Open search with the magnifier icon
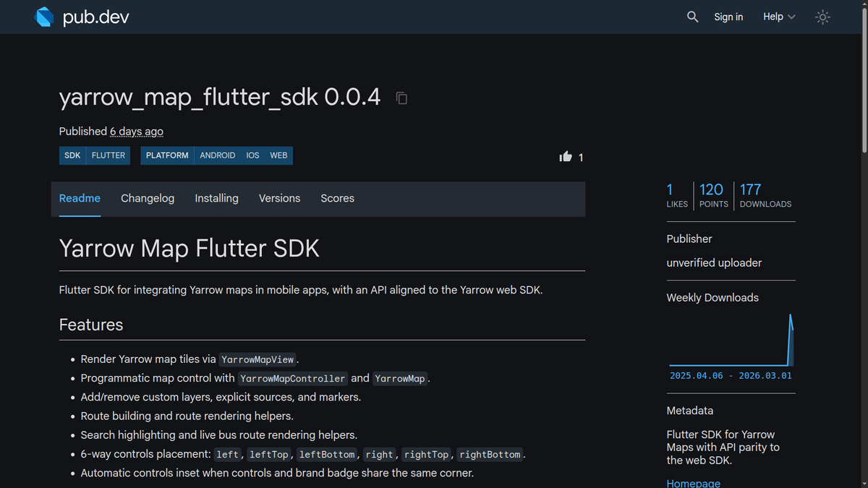868x488 pixels. coord(692,16)
